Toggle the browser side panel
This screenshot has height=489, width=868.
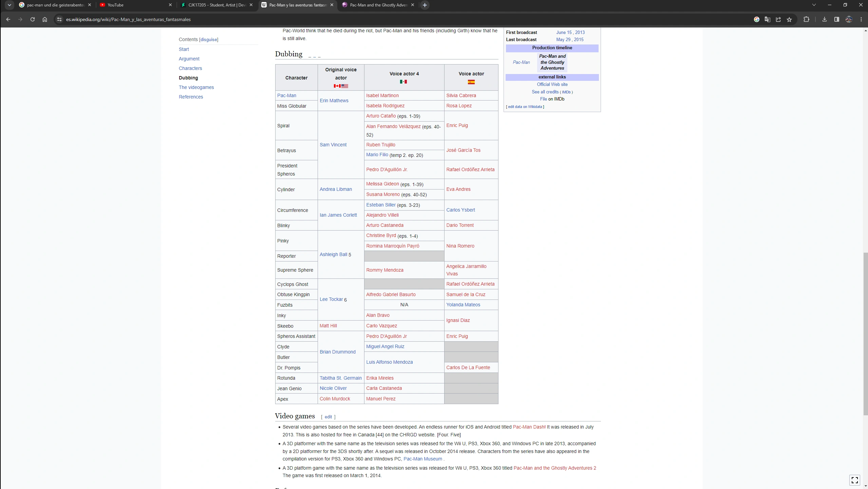[x=836, y=19]
